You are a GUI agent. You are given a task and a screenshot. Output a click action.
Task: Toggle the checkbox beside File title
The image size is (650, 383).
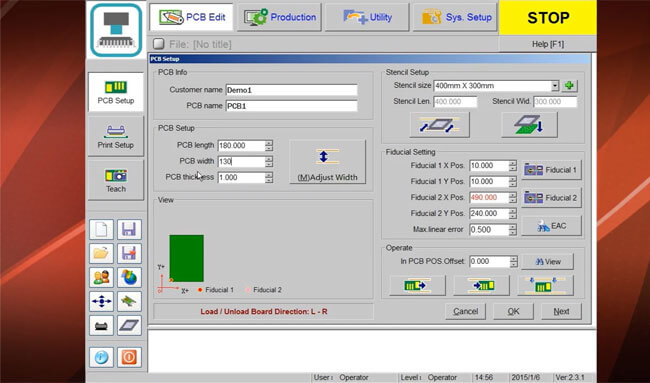(x=158, y=44)
